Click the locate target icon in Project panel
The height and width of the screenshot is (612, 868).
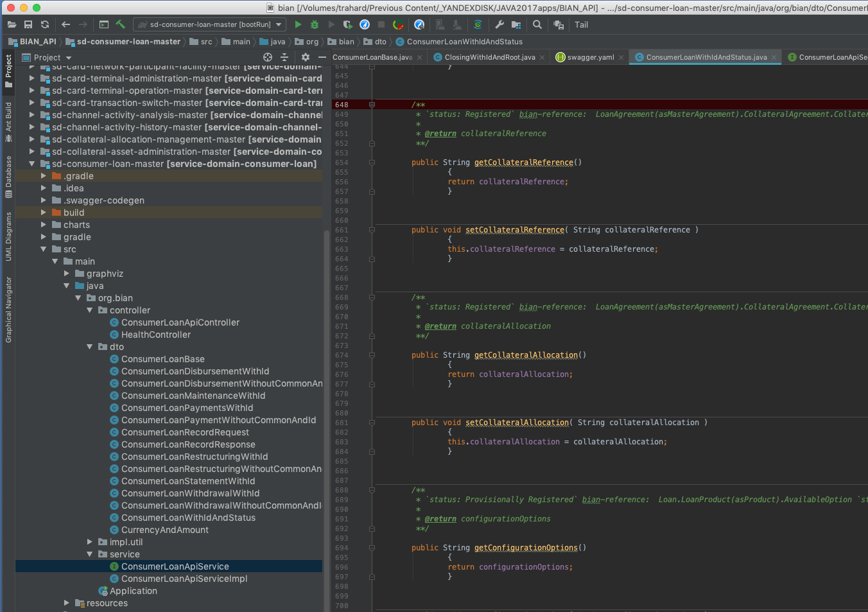click(268, 57)
